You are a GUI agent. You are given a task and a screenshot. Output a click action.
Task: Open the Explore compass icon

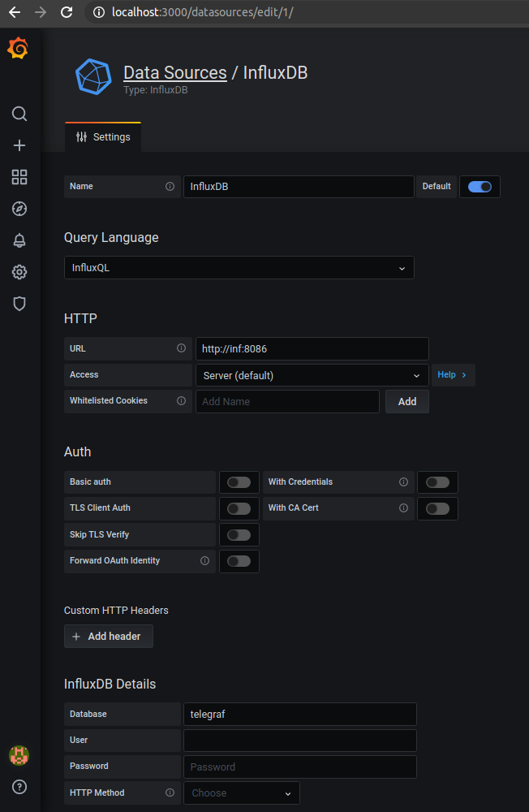pyautogui.click(x=19, y=209)
